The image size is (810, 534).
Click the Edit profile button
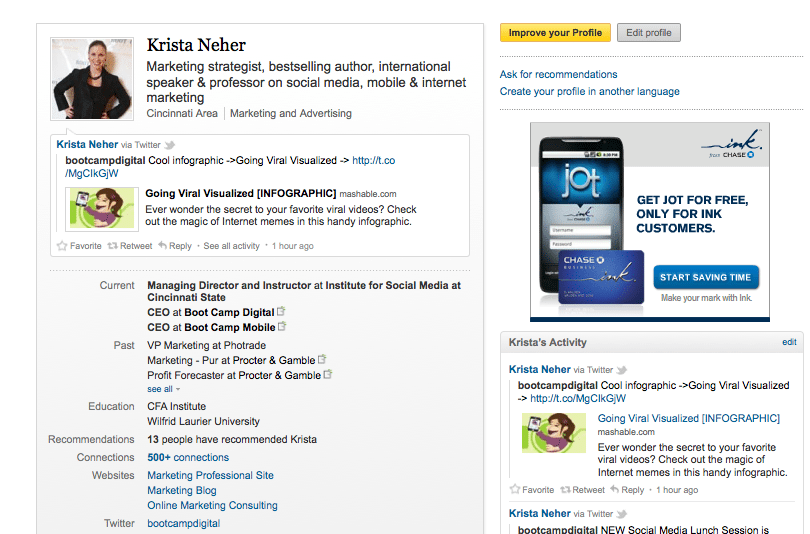649,33
